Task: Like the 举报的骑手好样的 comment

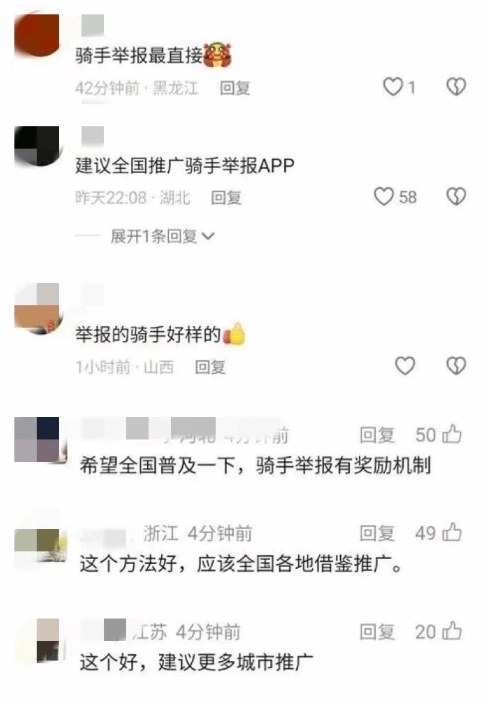Action: pos(405,366)
